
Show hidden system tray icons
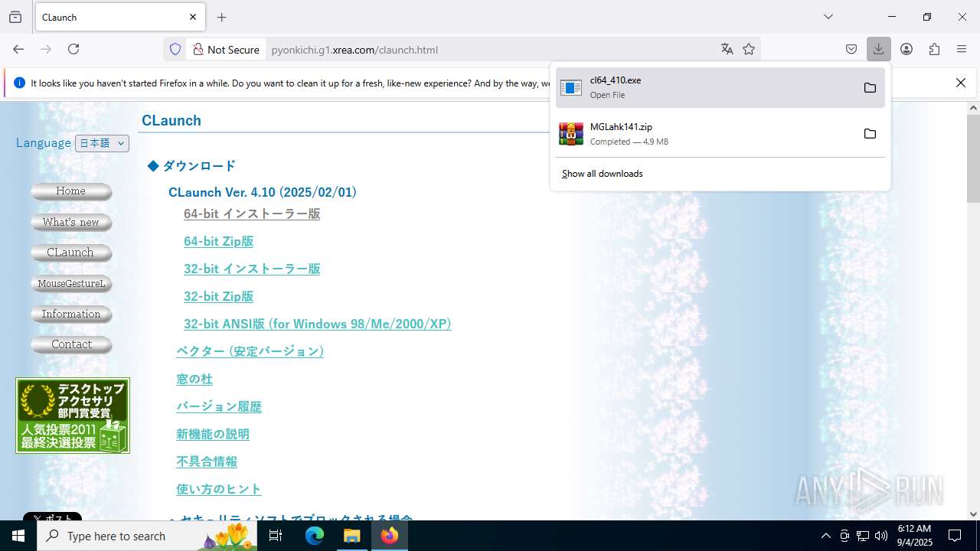click(x=825, y=536)
